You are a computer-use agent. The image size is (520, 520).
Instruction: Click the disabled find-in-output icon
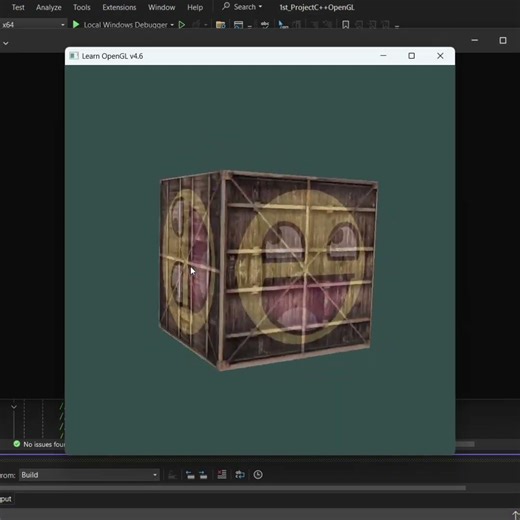pos(172,475)
